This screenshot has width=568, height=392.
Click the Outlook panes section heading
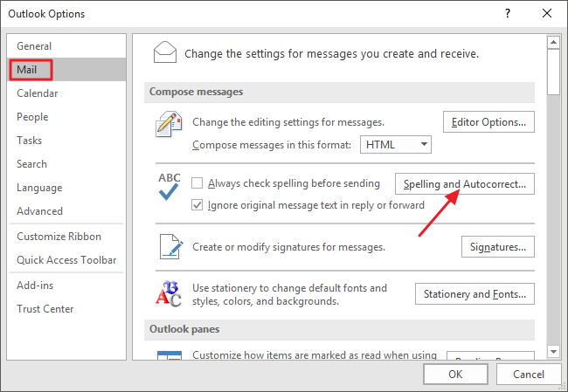click(184, 329)
